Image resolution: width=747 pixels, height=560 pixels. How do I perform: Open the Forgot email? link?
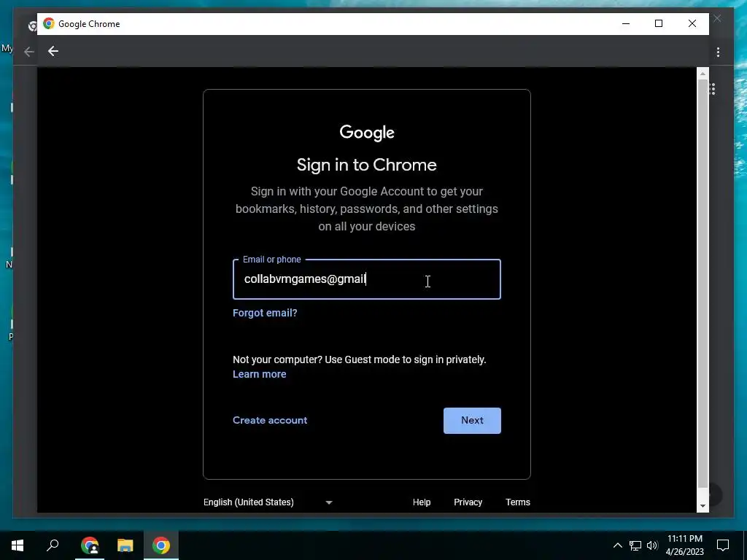coord(264,313)
